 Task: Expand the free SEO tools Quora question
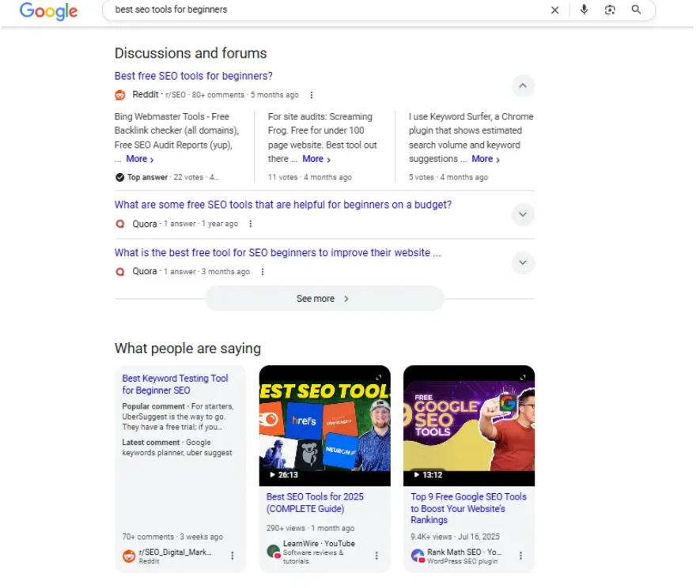(x=523, y=214)
